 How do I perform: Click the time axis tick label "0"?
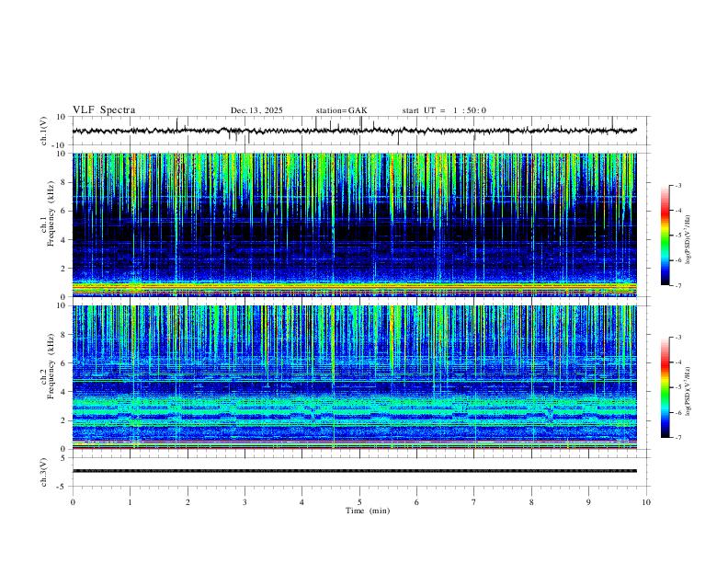pos(73,502)
